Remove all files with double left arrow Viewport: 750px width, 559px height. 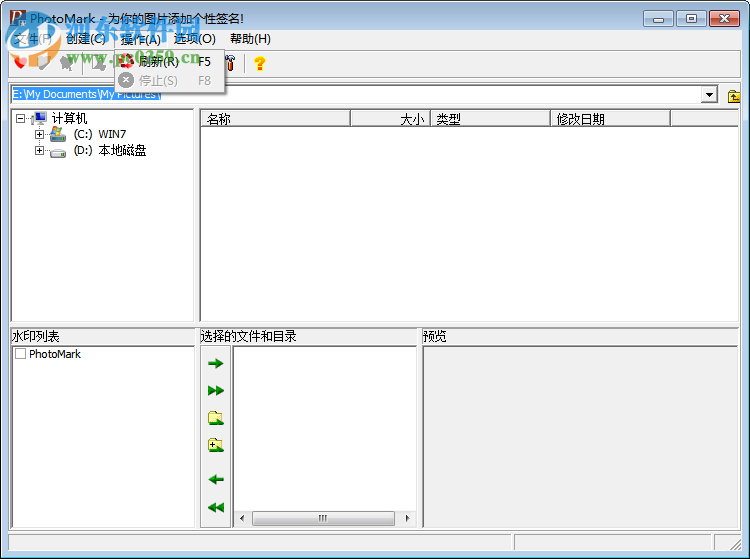216,507
